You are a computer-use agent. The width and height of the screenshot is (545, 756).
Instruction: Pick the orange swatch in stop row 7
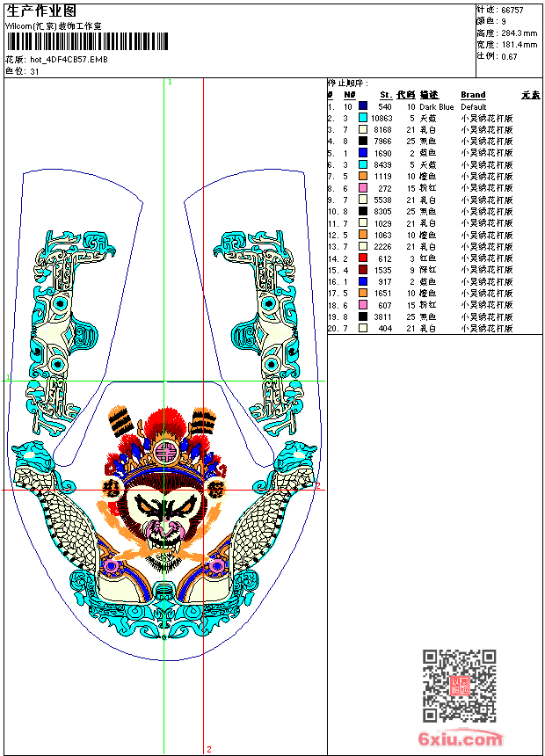[363, 176]
